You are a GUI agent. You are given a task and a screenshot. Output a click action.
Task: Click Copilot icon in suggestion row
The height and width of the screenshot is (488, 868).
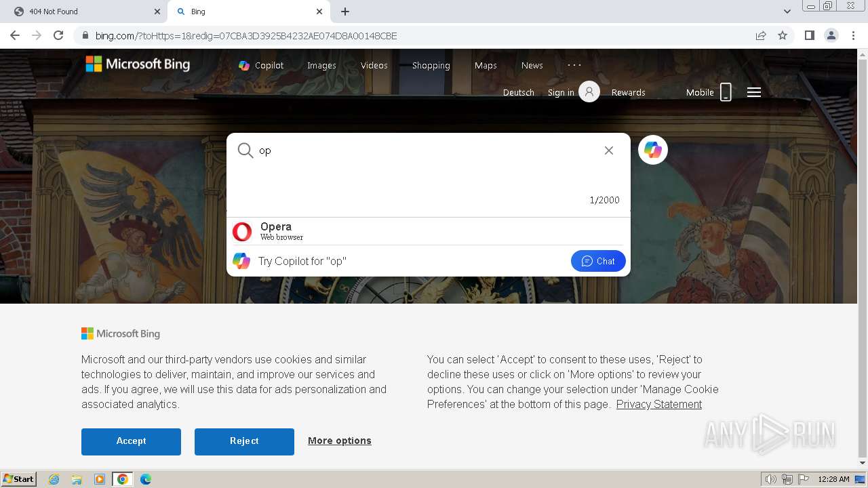click(241, 261)
